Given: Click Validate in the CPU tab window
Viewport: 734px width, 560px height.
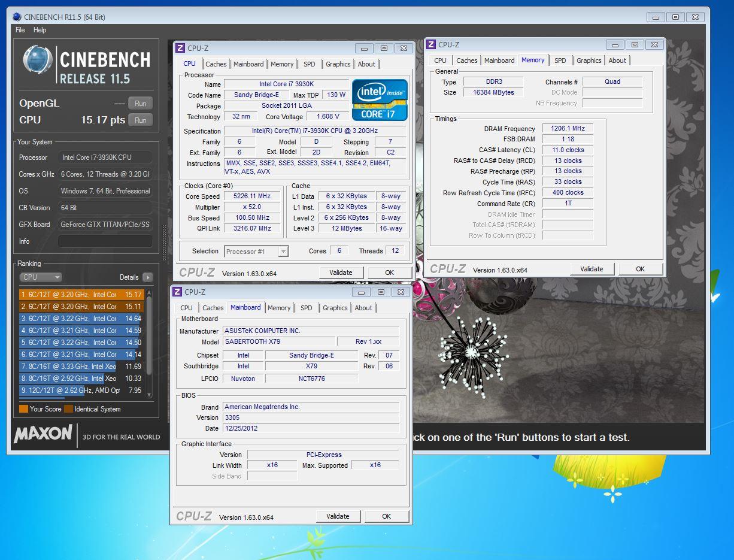Looking at the screenshot, I should 341,273.
